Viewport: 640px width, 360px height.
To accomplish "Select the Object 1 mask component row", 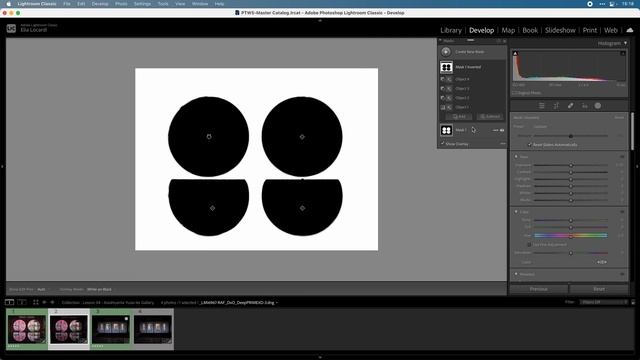I will [473, 107].
